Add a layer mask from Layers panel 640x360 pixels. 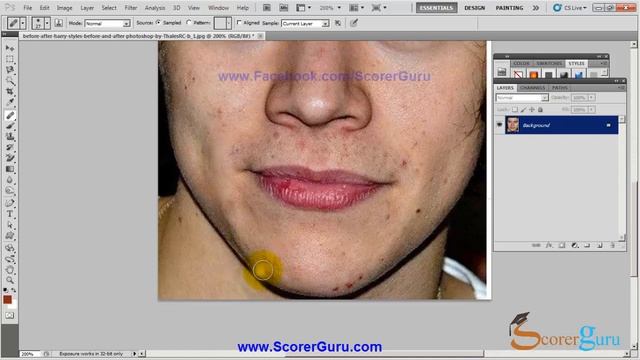(562, 245)
